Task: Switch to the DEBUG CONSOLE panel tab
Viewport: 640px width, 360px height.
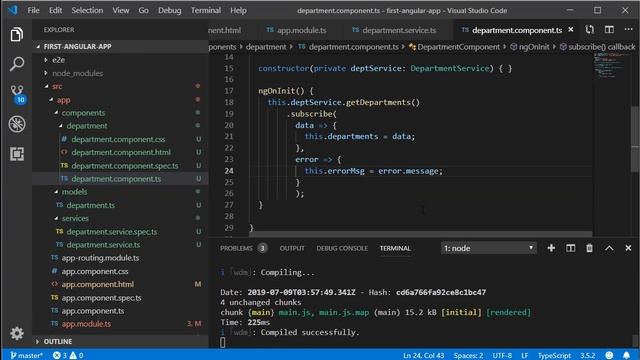Action: 342,248
